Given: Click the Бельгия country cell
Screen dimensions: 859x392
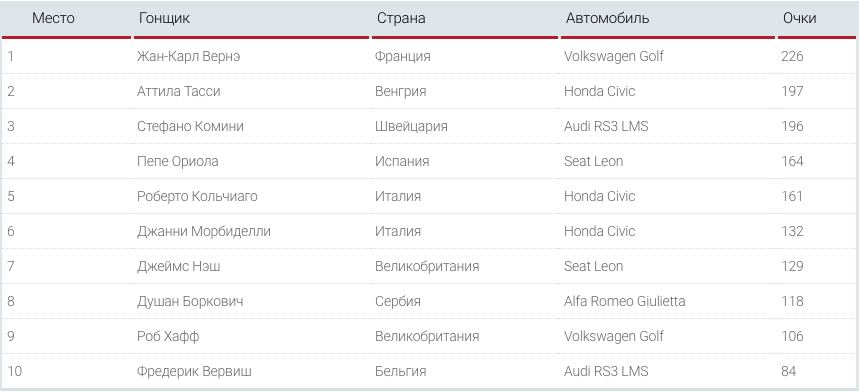Looking at the screenshot, I should (400, 372).
